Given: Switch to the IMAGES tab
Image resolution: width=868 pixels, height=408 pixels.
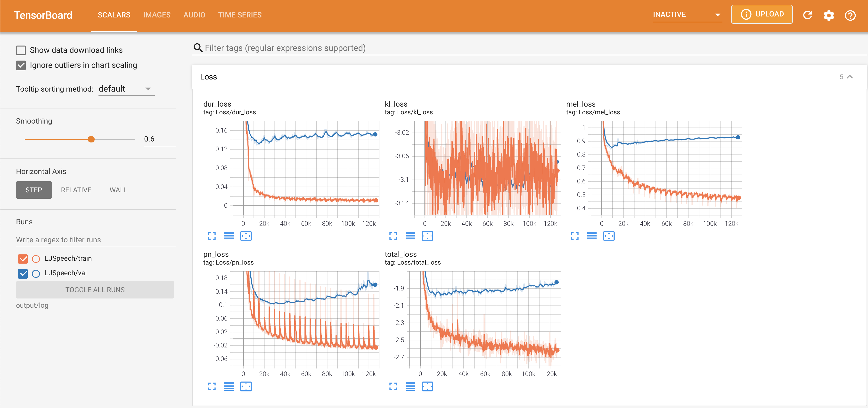Looking at the screenshot, I should click(157, 15).
